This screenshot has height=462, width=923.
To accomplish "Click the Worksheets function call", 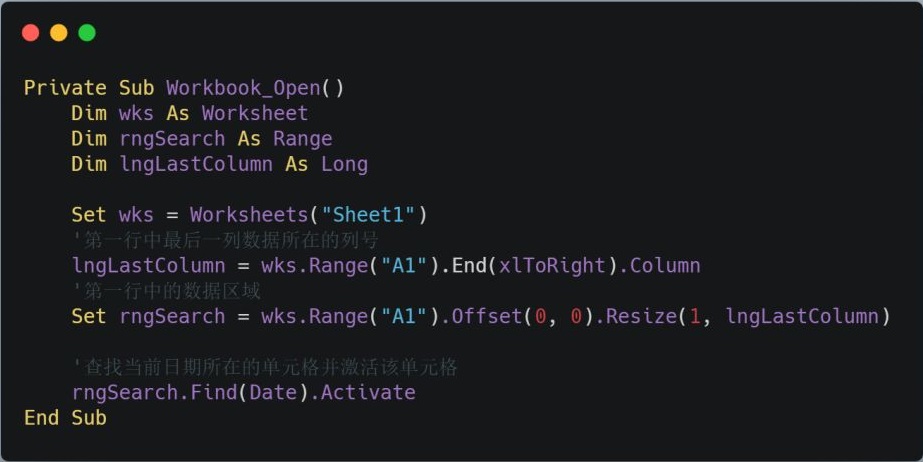I will point(249,215).
